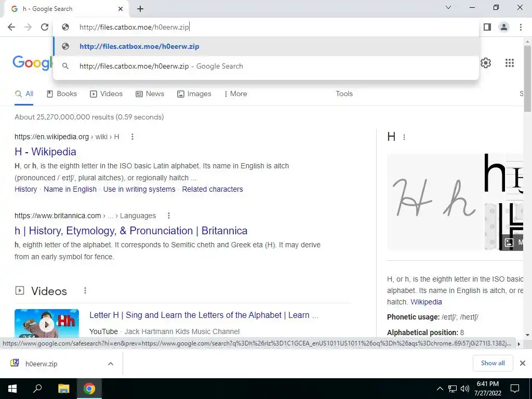532x399 pixels.
Task: Open knowledge panel H three-dot options
Action: pos(404,137)
